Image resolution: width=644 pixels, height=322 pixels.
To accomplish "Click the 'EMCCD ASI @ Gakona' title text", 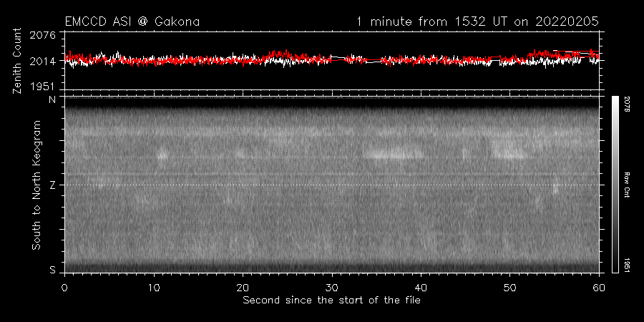I will [132, 21].
